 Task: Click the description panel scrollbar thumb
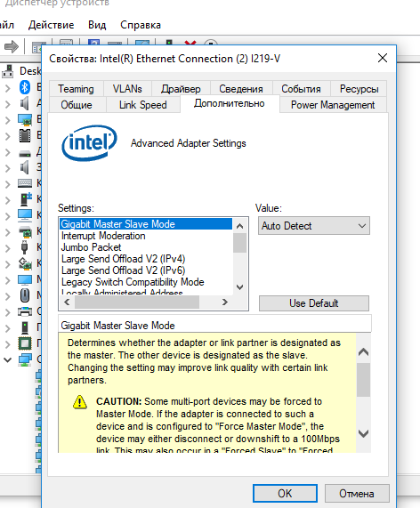(x=363, y=380)
